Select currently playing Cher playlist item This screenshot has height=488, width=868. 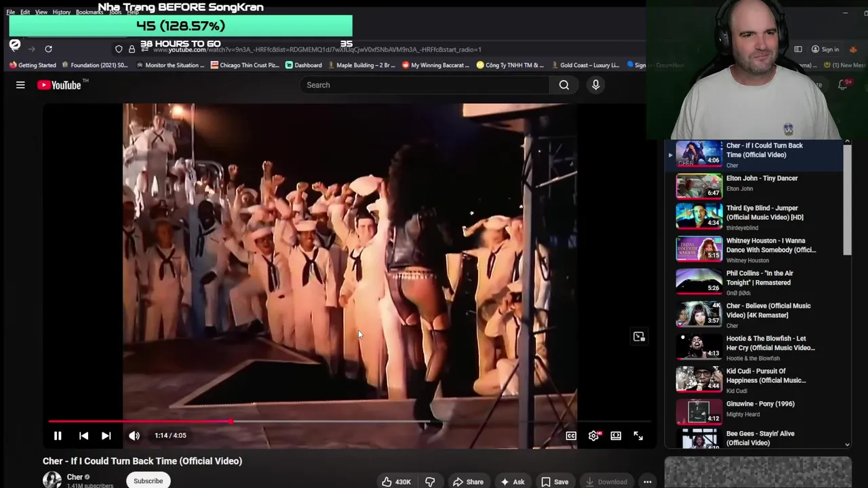[x=755, y=155]
